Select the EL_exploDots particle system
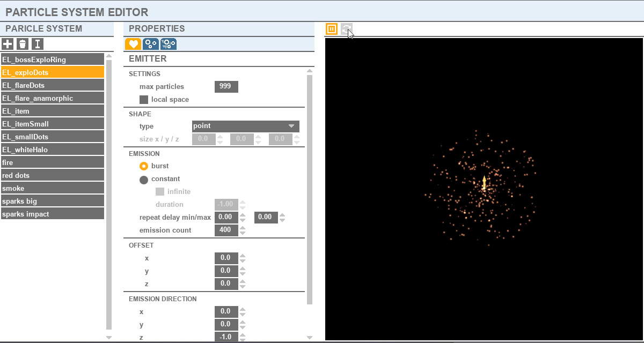Image resolution: width=644 pixels, height=343 pixels. click(x=53, y=72)
